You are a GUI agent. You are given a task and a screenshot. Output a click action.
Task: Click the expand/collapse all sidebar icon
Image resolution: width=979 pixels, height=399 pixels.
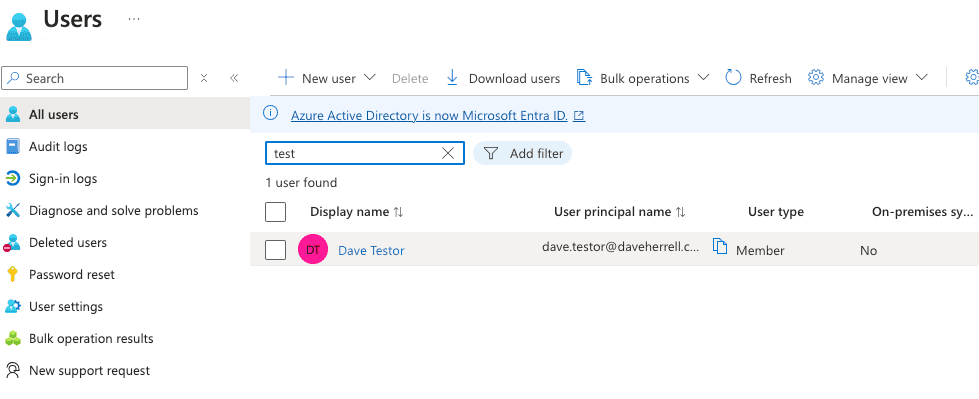pyautogui.click(x=204, y=78)
